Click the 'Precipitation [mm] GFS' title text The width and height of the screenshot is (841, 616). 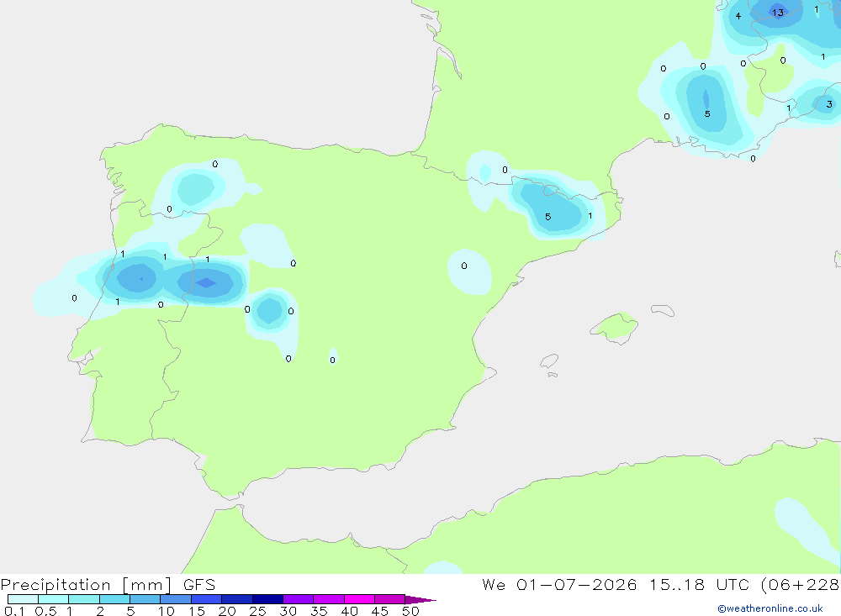coord(108,585)
